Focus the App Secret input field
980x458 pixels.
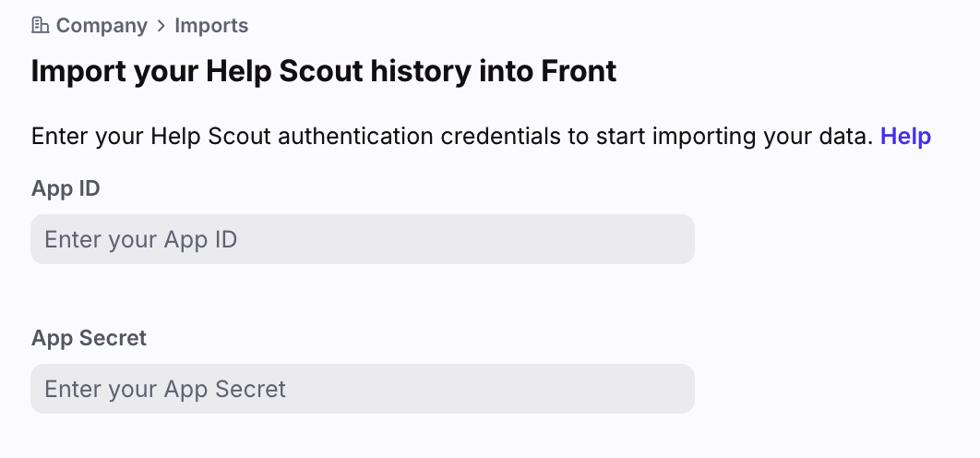[x=362, y=389]
